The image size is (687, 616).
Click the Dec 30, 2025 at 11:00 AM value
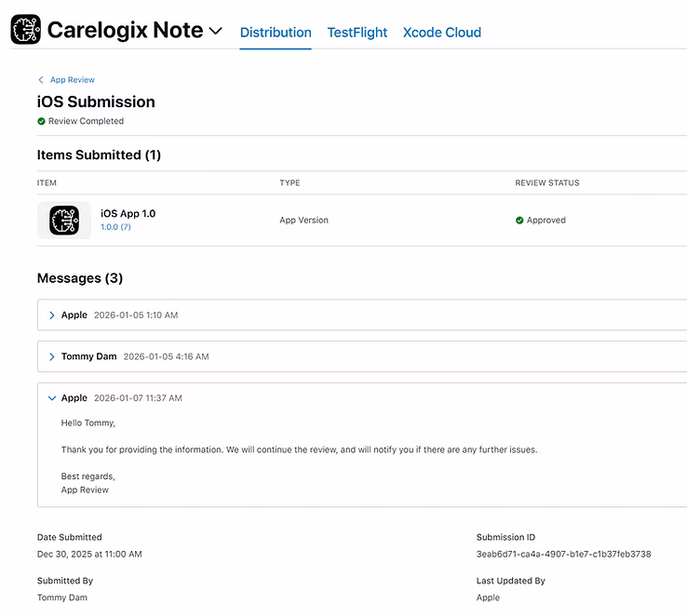(89, 555)
